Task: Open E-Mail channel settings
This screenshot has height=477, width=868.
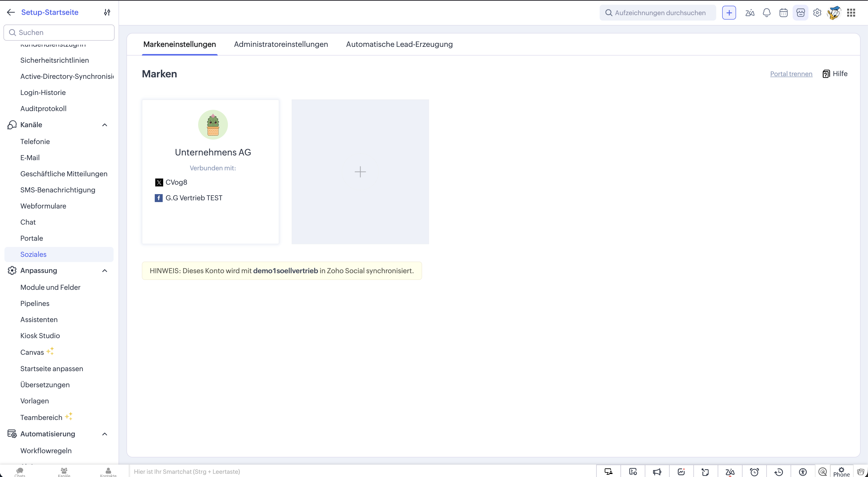Action: coord(30,158)
